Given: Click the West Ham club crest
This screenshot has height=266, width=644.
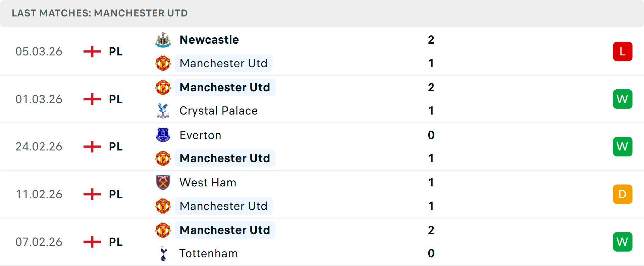Looking at the screenshot, I should pos(163,182).
